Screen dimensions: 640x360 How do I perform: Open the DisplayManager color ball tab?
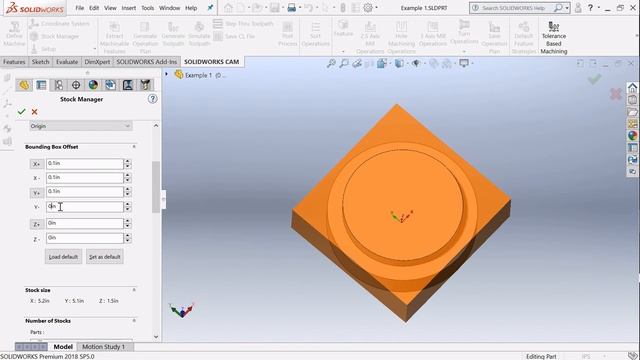click(93, 85)
